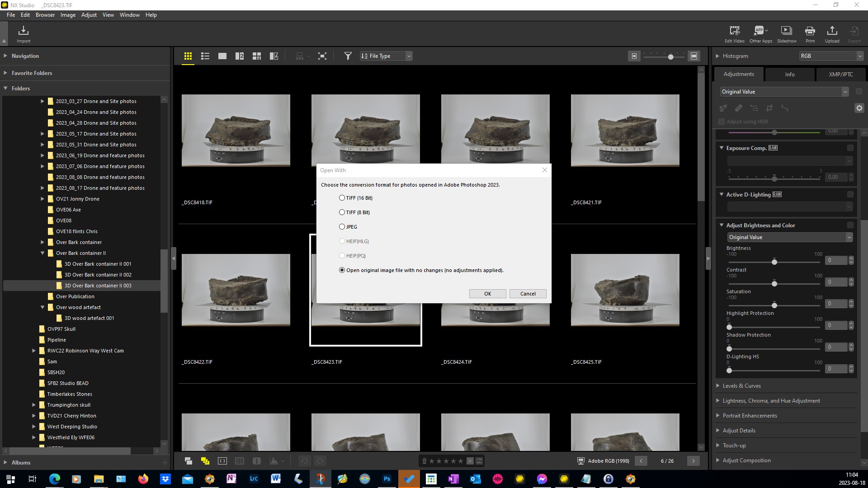Select the JPEG radio option
The image size is (868, 488).
point(342,227)
